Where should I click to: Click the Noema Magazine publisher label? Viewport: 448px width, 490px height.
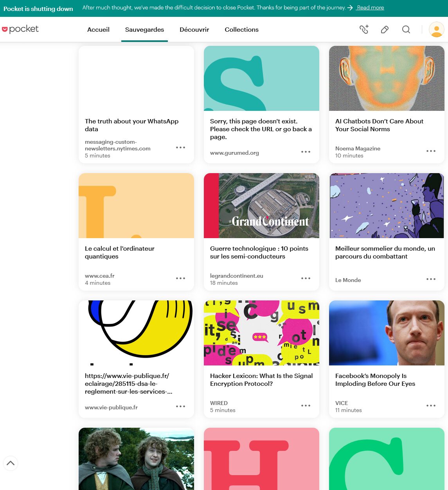[358, 148]
